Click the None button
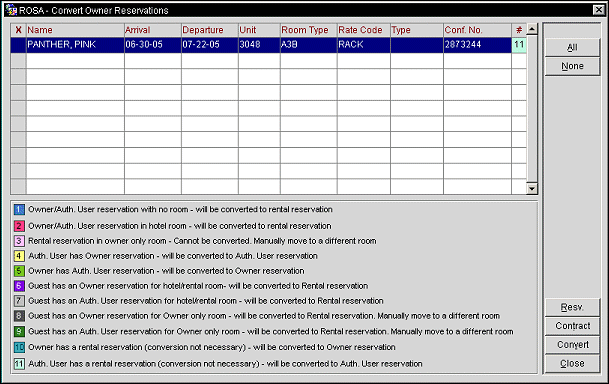Image resolution: width=609 pixels, height=384 pixels. 572,66
